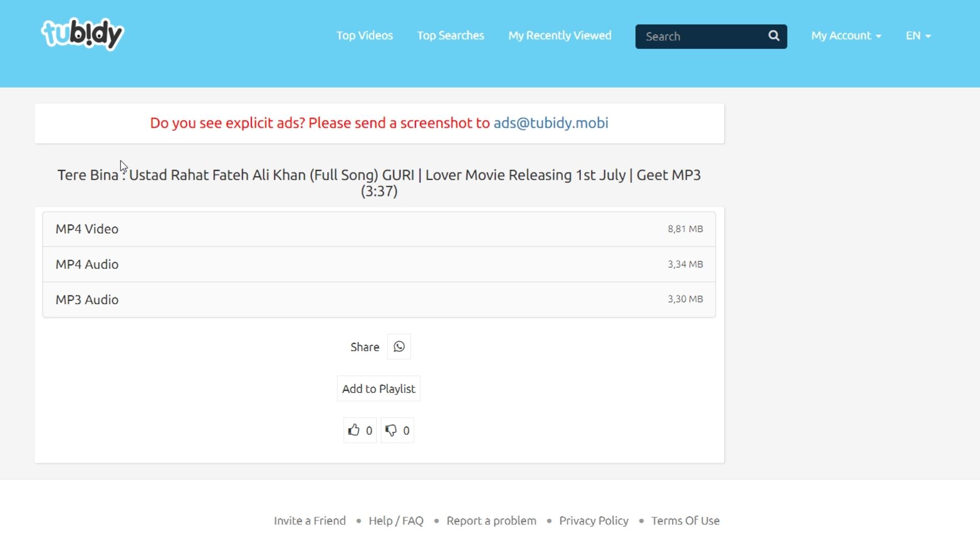The image size is (980, 551).
Task: Click the EN language dropdown arrow
Action: coord(928,36)
